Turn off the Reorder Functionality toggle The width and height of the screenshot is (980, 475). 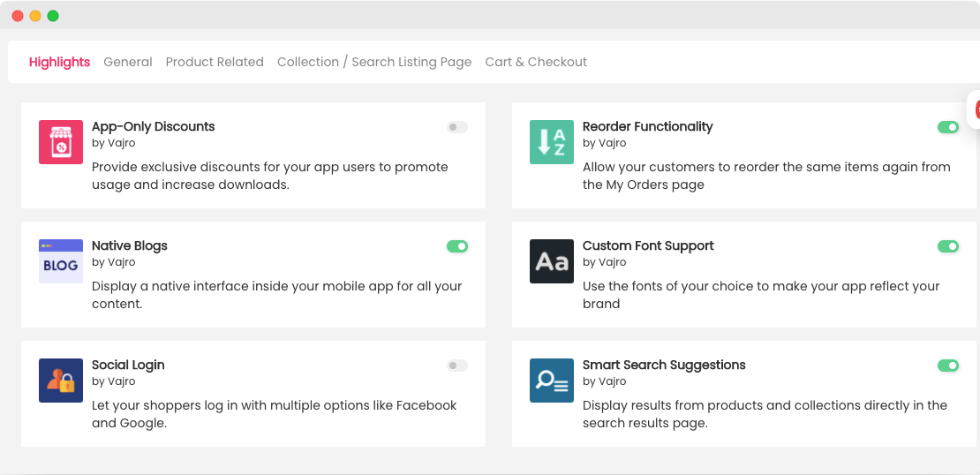pos(947,127)
